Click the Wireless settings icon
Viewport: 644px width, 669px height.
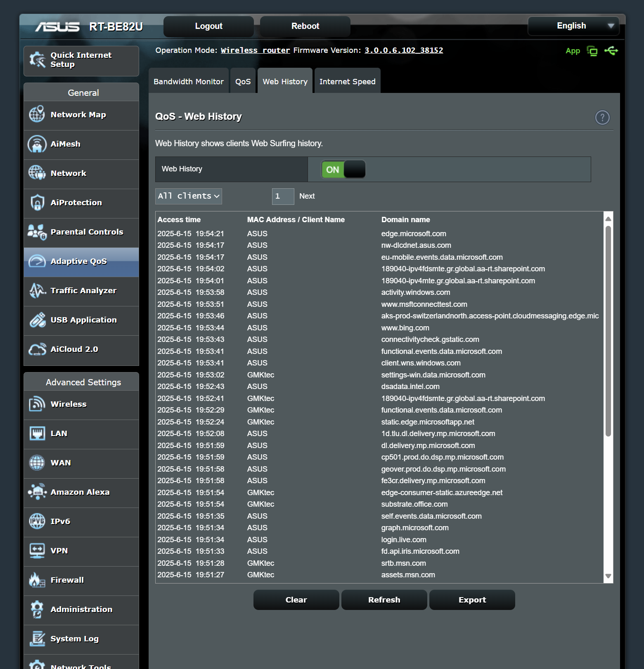pos(37,404)
